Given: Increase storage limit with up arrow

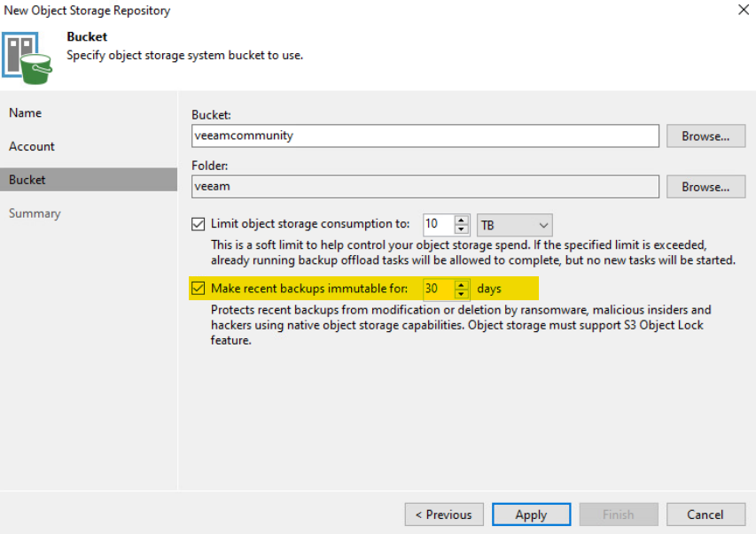Looking at the screenshot, I should tap(462, 221).
